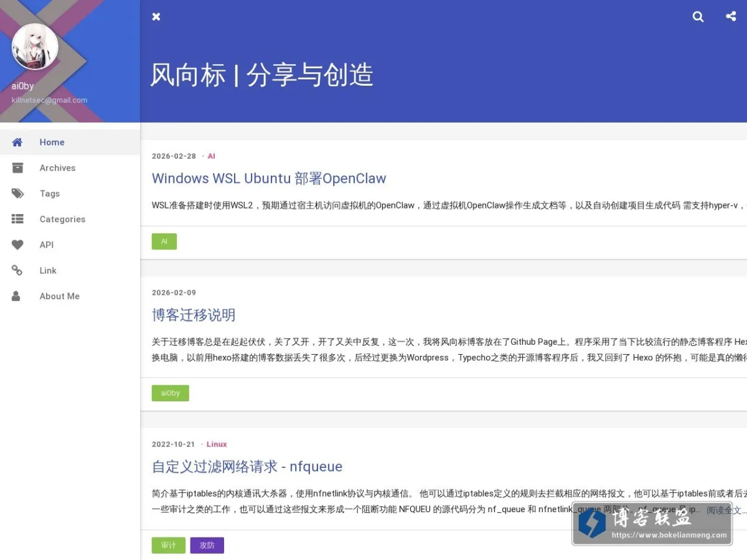747x560 pixels.
Task: Click the Link chain icon
Action: pyautogui.click(x=17, y=270)
